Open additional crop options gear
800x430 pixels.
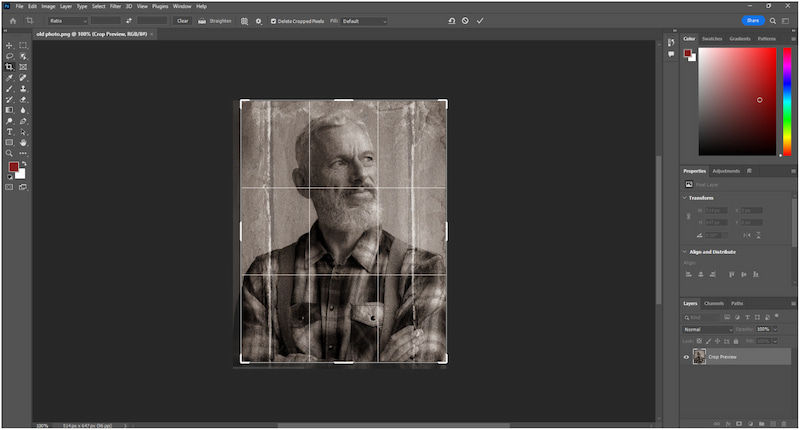tap(259, 20)
